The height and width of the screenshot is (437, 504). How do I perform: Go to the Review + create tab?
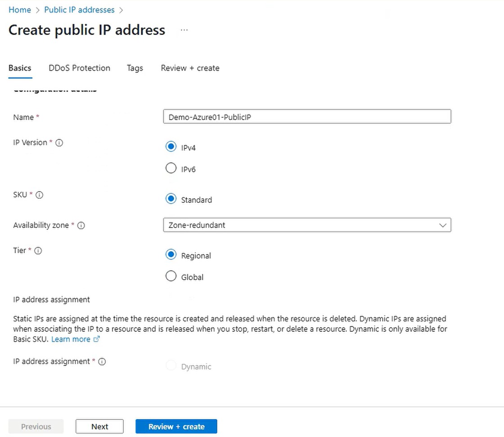tap(190, 68)
